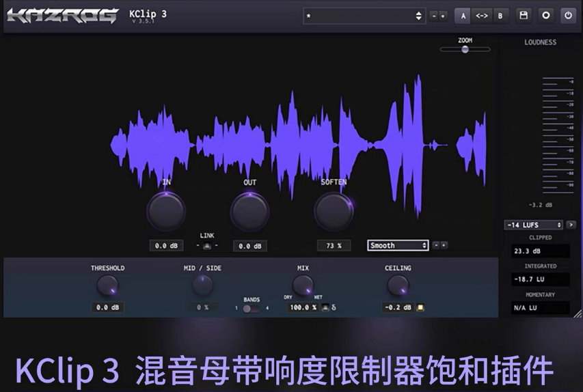The width and height of the screenshot is (583, 392).
Task: Click the Threshold value field 0.0 dB
Action: coord(107,307)
